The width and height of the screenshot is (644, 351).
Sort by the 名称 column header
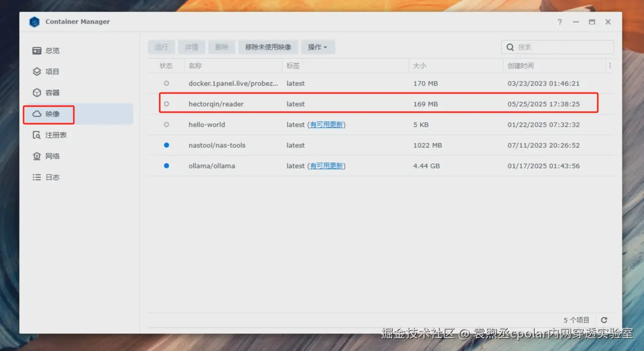pyautogui.click(x=234, y=66)
